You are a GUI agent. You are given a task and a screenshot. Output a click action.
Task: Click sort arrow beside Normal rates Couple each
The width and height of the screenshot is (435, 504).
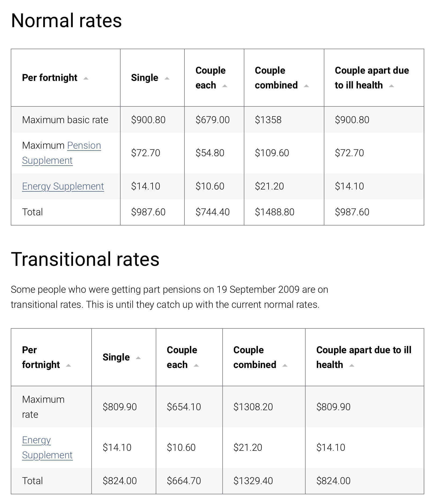coord(225,86)
